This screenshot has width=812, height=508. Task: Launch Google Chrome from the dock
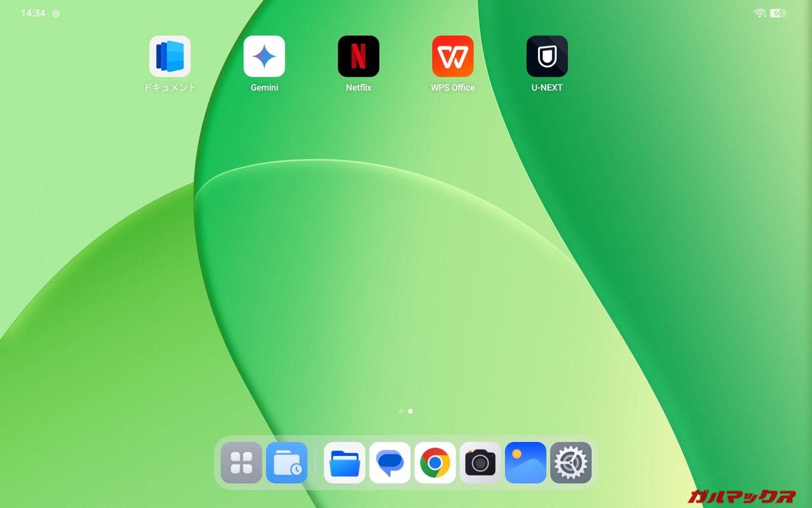(x=435, y=463)
